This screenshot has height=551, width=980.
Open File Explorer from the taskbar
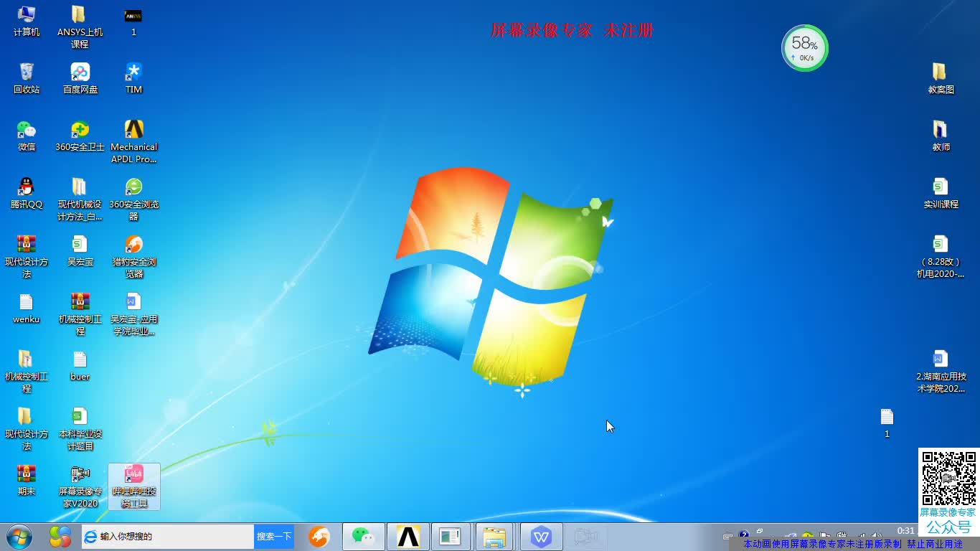coord(494,537)
